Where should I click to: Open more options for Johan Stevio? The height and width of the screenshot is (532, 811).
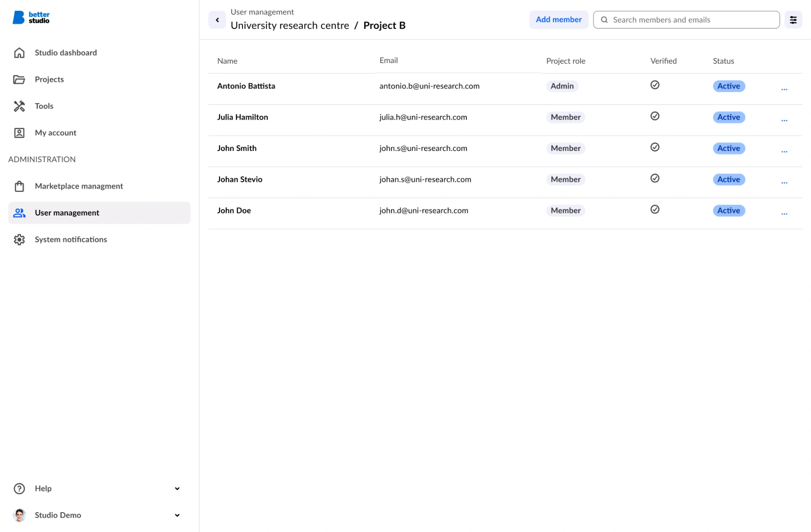tap(784, 182)
